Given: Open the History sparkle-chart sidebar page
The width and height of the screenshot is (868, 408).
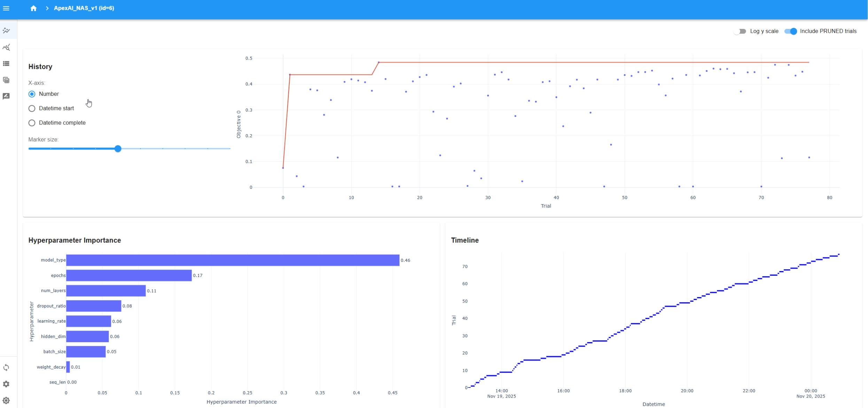Looking at the screenshot, I should pyautogui.click(x=6, y=31).
